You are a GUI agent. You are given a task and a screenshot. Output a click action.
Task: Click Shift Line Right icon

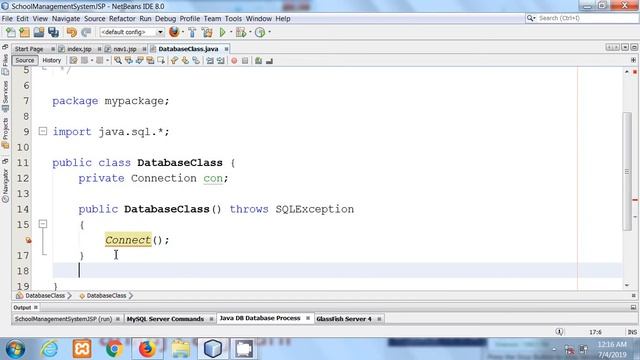point(221,61)
